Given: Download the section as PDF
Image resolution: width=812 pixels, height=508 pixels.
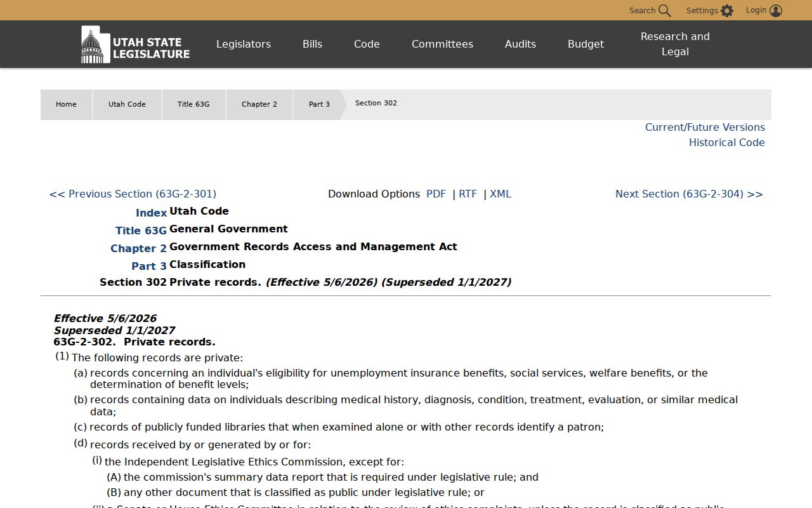Looking at the screenshot, I should (436, 194).
